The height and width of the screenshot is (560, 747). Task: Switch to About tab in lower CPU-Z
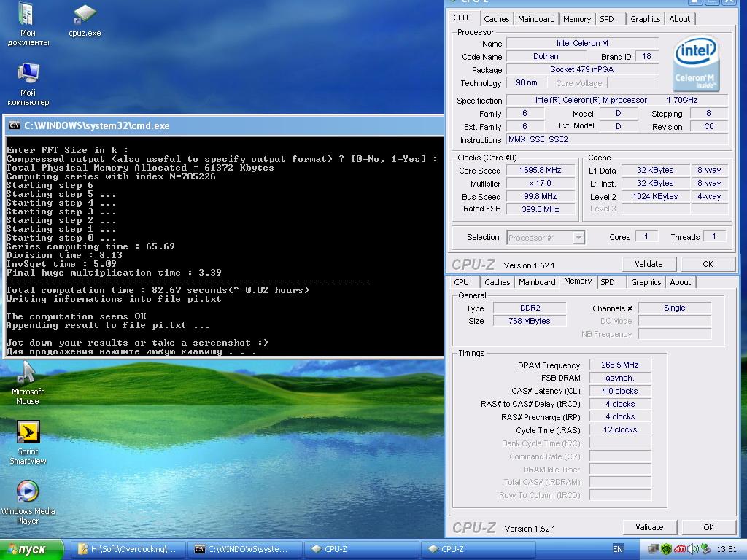click(681, 282)
